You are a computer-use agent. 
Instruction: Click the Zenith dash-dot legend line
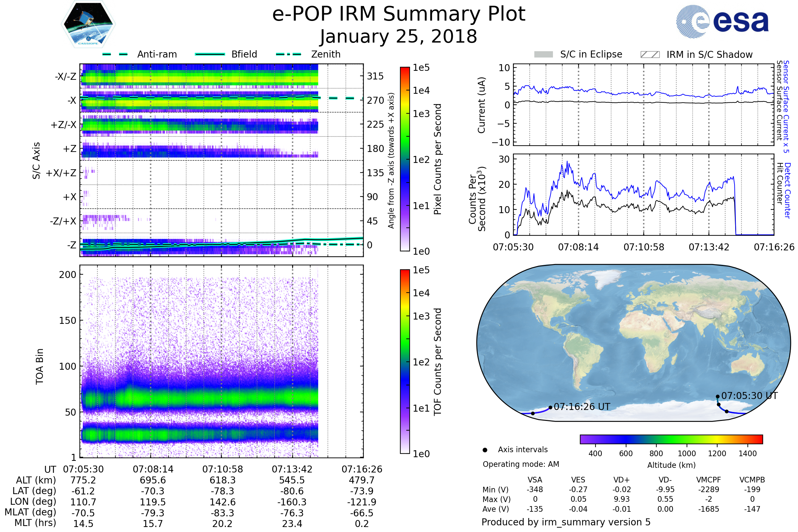(289, 54)
